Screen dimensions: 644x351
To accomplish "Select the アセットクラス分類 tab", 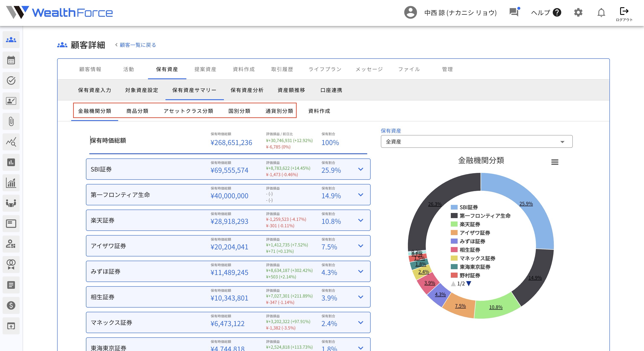I will 188,111.
